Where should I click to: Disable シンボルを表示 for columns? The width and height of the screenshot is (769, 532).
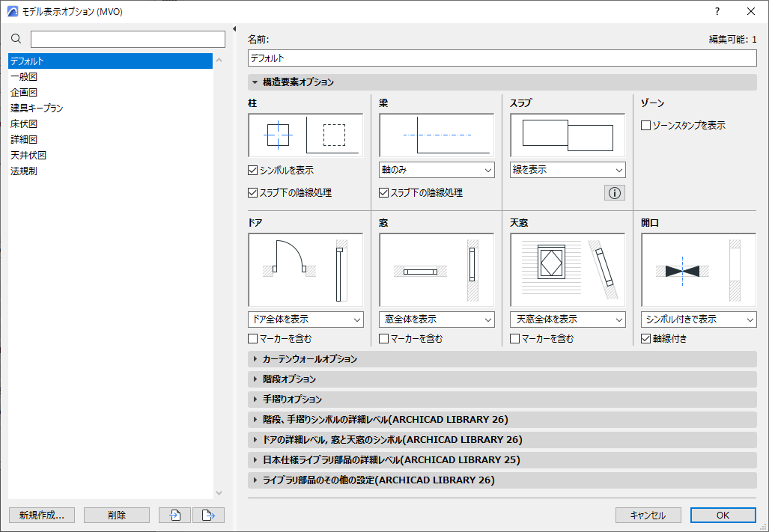tap(252, 170)
